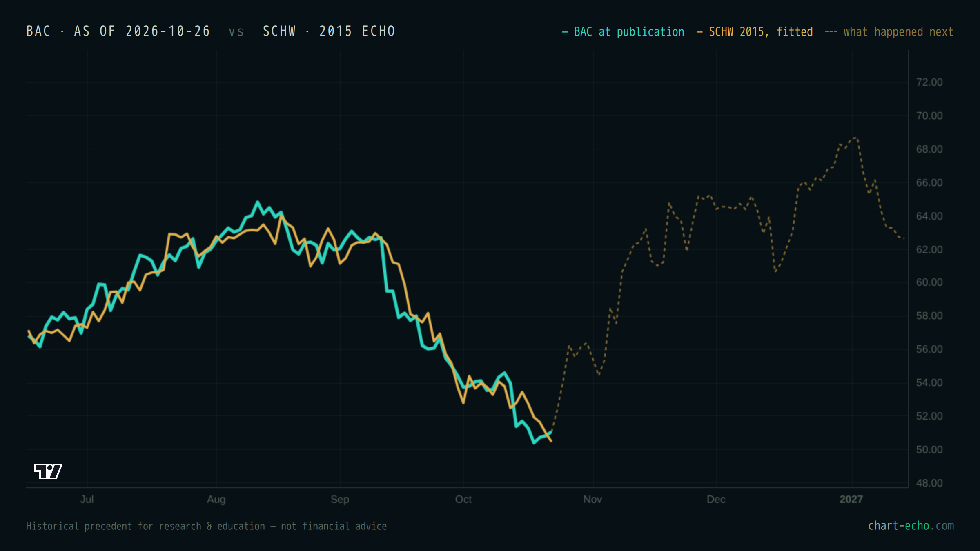
Task: Click the TradingView logo icon
Action: (48, 471)
